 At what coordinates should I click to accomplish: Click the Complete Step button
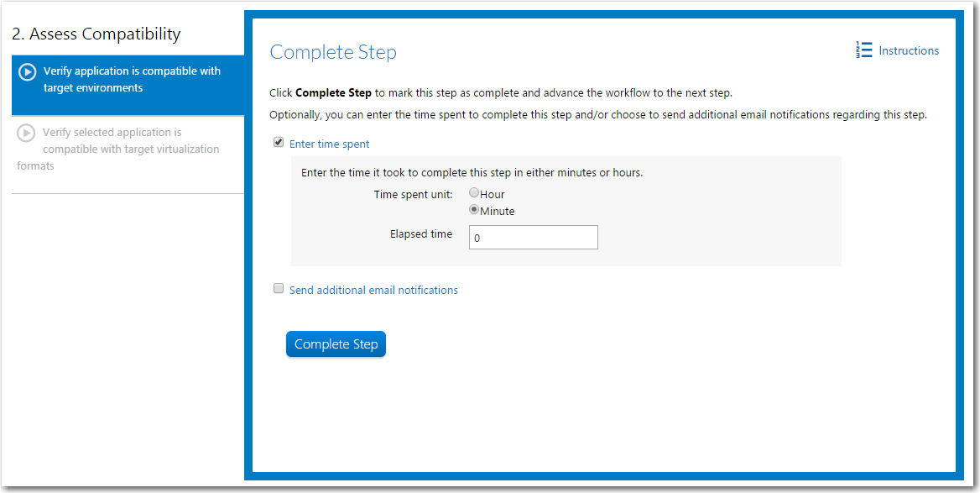click(336, 344)
